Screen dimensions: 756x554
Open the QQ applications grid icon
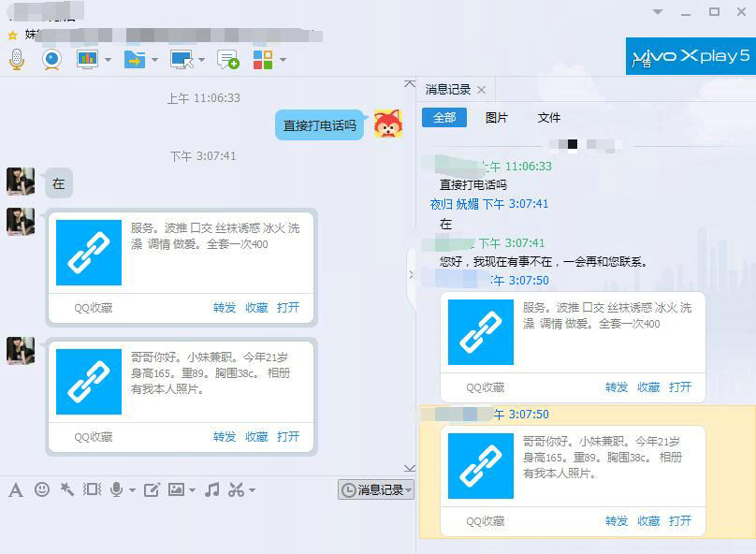pos(265,59)
